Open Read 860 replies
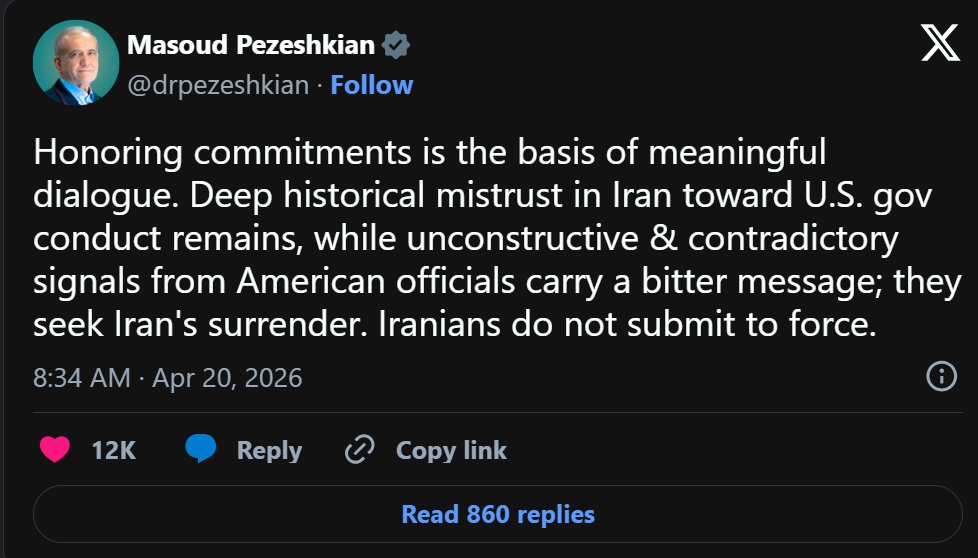 point(497,514)
